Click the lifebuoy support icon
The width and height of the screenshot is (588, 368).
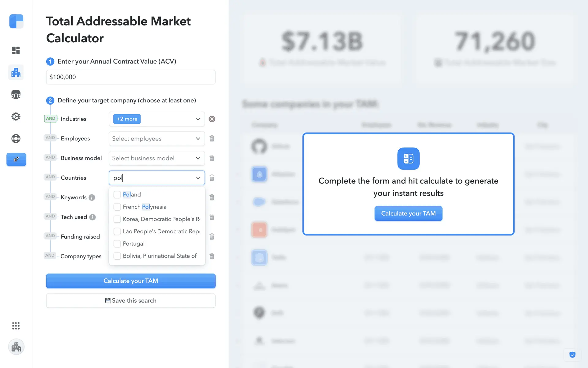click(x=16, y=139)
